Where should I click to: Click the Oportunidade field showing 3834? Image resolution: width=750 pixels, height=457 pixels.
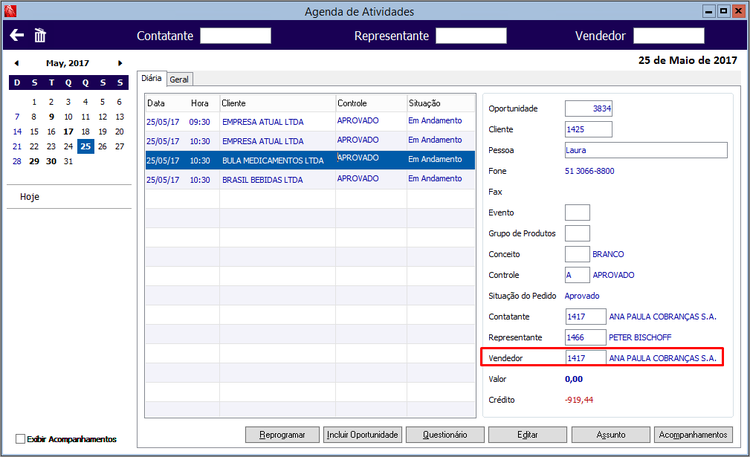pos(588,109)
